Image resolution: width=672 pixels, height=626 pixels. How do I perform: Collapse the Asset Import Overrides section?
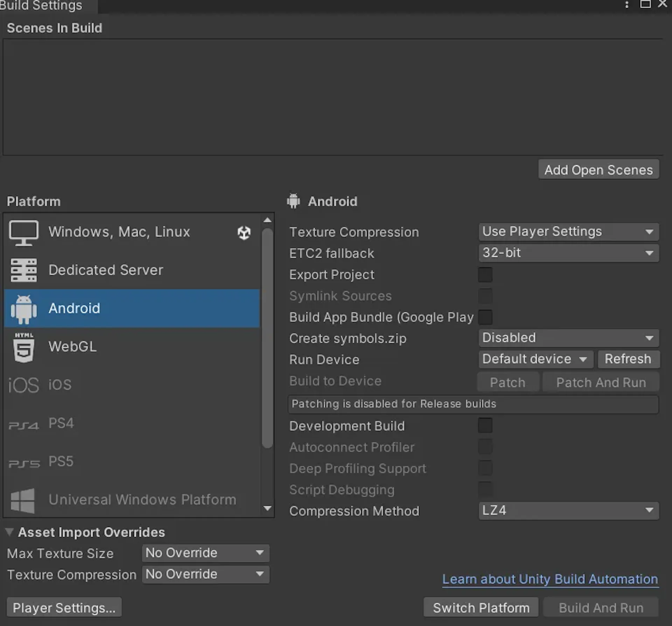(x=9, y=532)
